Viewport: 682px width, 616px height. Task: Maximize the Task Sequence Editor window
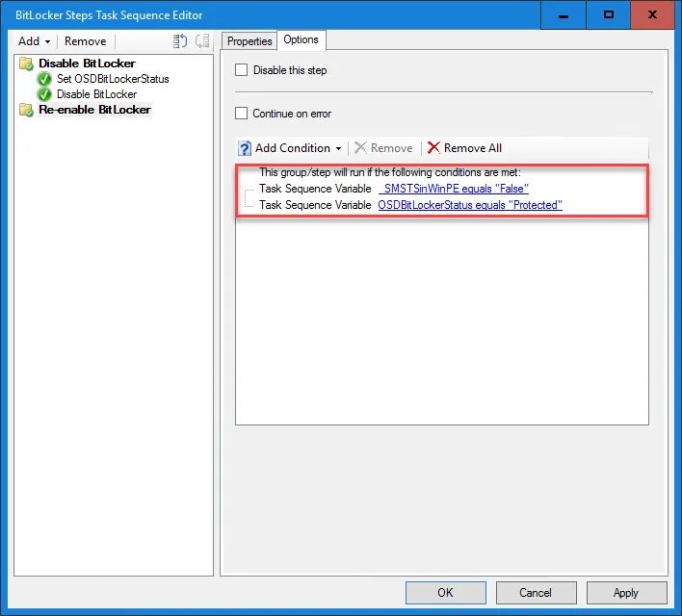pyautogui.click(x=609, y=14)
